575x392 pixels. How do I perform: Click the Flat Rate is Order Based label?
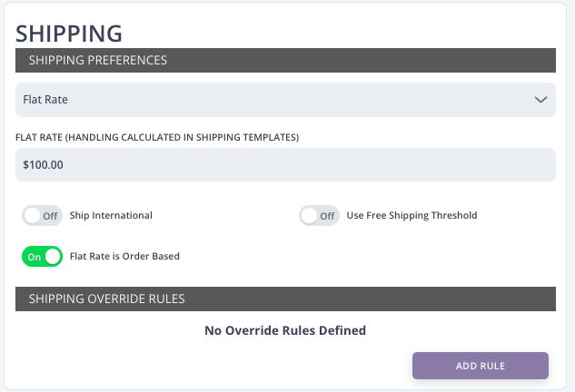pos(124,257)
